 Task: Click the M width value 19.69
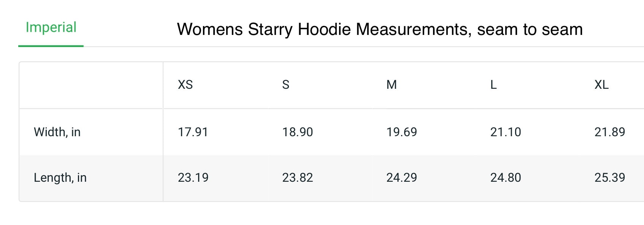[402, 132]
